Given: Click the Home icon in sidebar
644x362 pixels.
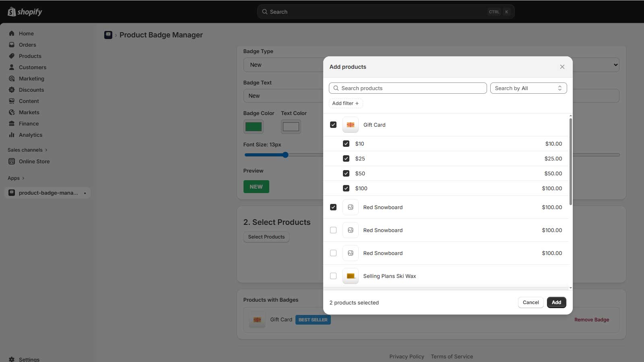Looking at the screenshot, I should coord(12,33).
